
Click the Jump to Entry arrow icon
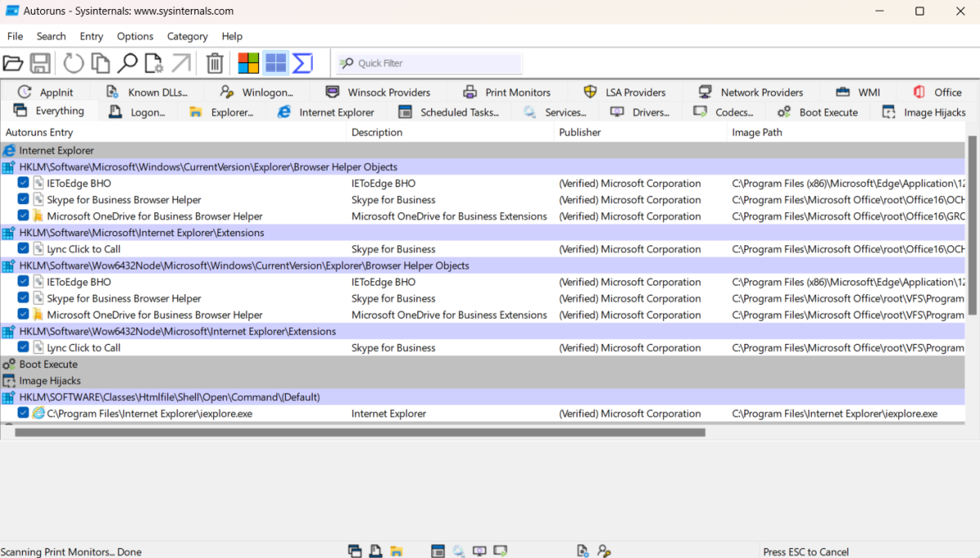[181, 63]
